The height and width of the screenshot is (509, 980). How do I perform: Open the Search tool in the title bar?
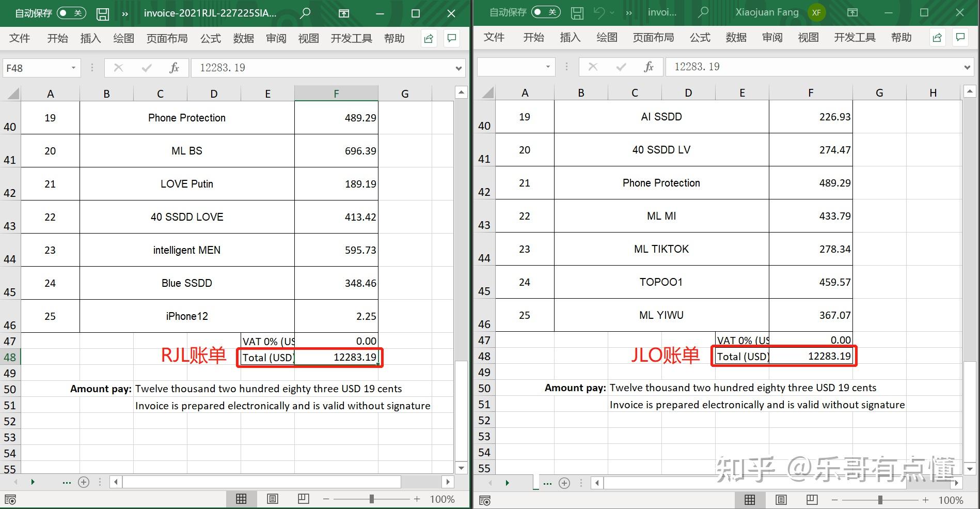click(305, 13)
